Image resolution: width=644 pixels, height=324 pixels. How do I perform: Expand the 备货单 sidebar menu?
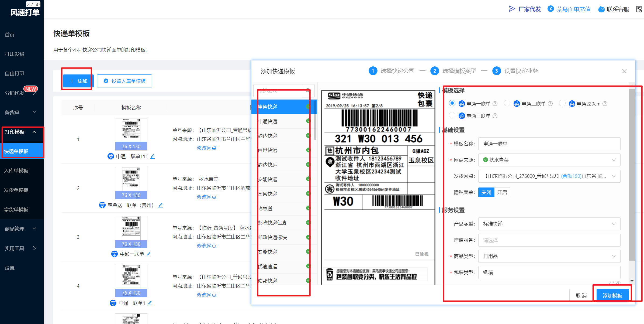22,112
